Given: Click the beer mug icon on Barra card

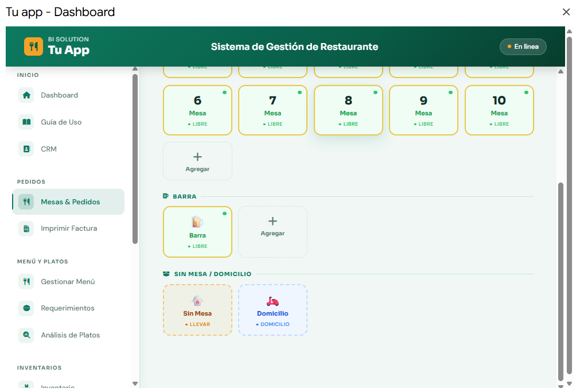Looking at the screenshot, I should point(197,222).
